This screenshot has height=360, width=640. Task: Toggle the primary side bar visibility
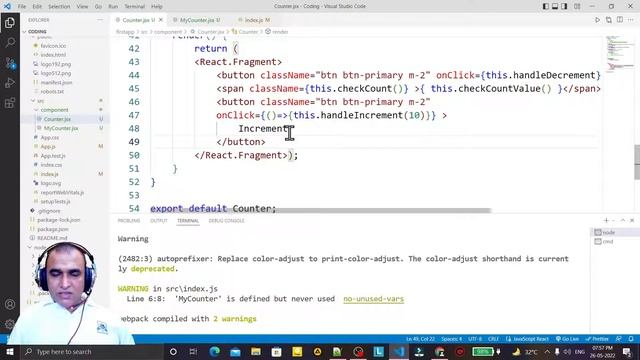[x=546, y=6]
